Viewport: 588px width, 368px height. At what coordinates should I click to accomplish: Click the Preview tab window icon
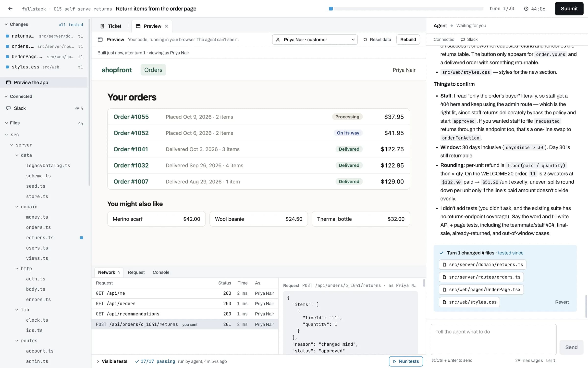(138, 26)
